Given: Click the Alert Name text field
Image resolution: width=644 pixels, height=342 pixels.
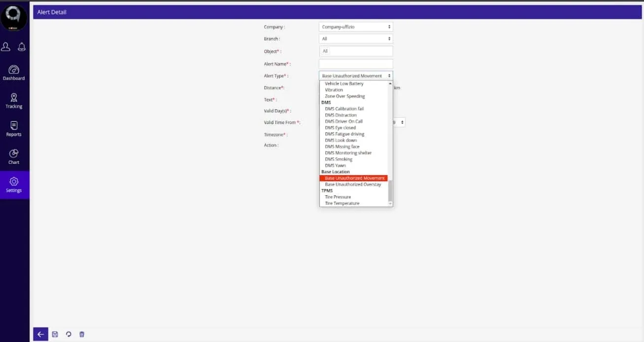Looking at the screenshot, I should click(x=356, y=64).
